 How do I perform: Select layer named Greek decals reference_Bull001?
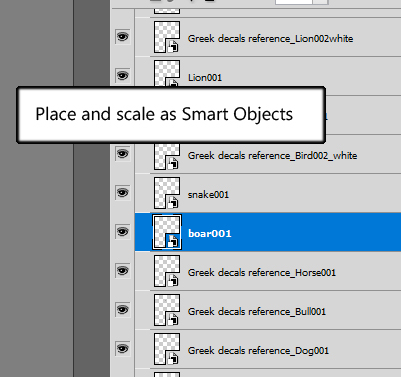tap(257, 312)
